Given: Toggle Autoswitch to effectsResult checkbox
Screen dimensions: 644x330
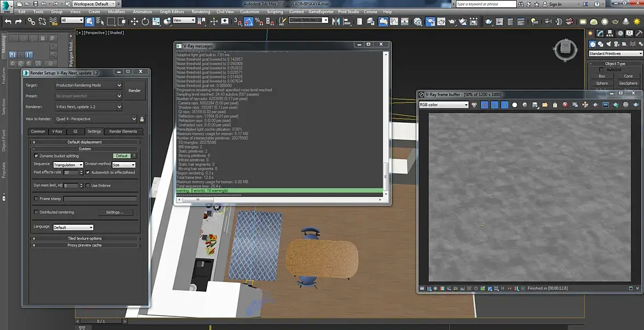Looking at the screenshot, I should [x=88, y=172].
